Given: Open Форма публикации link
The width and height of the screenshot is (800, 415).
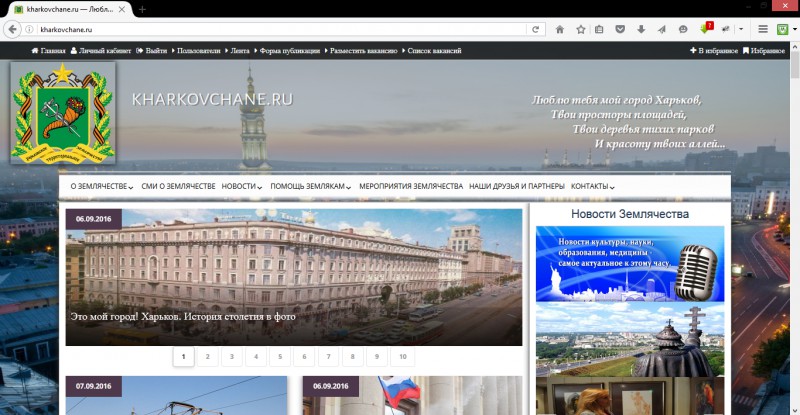Looking at the screenshot, I should point(287,51).
